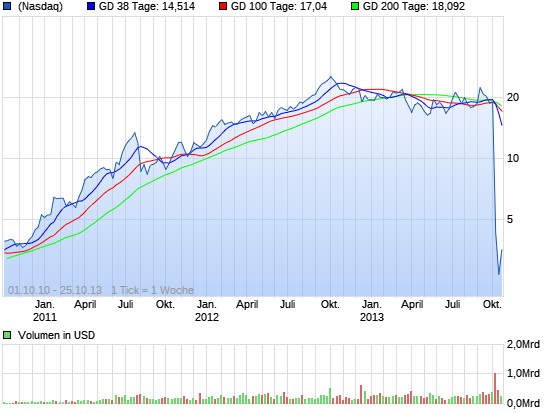This screenshot has width=545, height=413.
Task: Select the GD 200 Tage: 18,092 label
Action: pos(414,6)
